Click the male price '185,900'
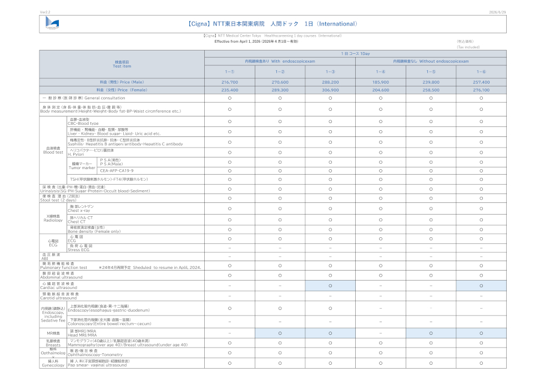This screenshot has height=392, width=555. pos(381,82)
